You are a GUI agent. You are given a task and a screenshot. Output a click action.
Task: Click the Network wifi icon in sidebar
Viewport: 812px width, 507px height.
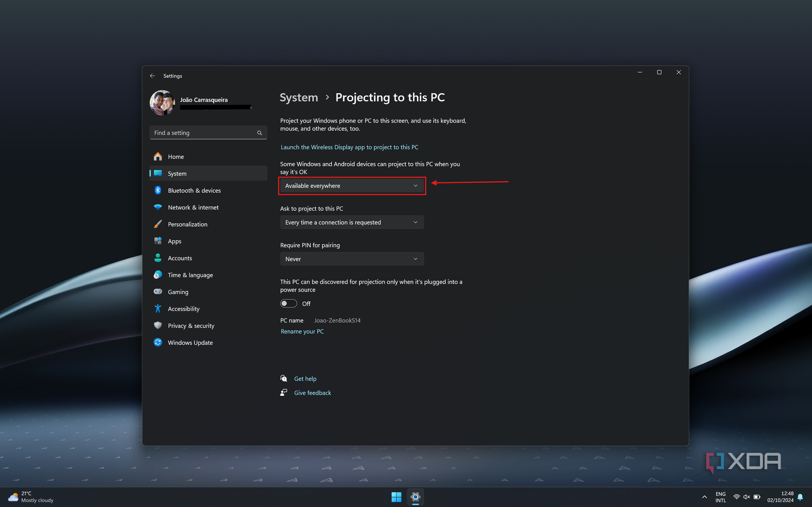coord(157,207)
